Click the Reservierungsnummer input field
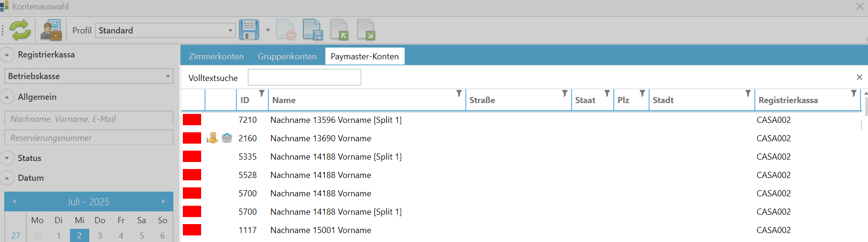The width and height of the screenshot is (868, 242). tap(89, 137)
